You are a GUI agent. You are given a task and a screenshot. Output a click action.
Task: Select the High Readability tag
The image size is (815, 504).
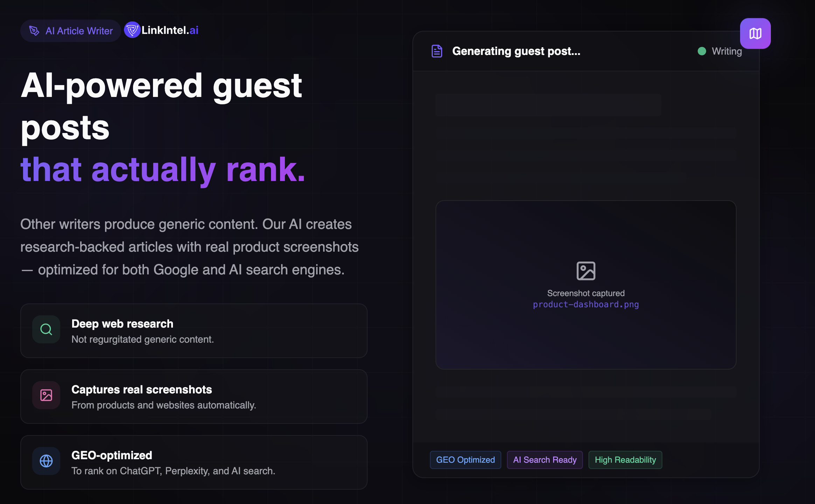(x=625, y=460)
